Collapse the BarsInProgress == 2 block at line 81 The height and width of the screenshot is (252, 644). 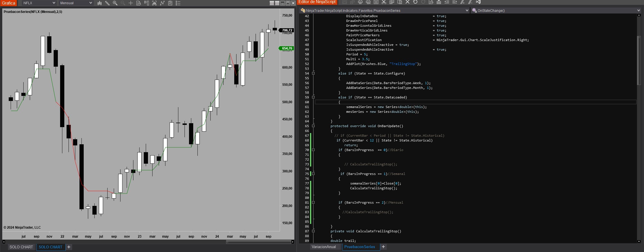tap(313, 202)
